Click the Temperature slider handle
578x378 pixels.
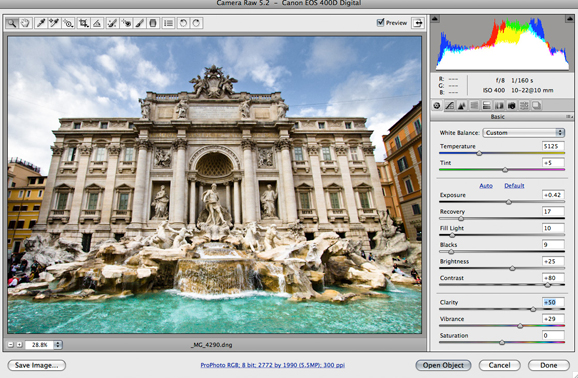coord(479,153)
